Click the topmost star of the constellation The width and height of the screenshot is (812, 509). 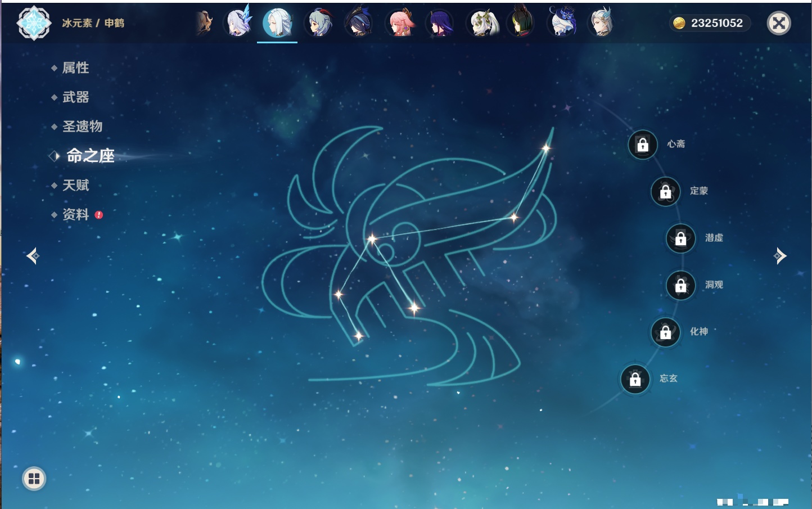(x=545, y=148)
